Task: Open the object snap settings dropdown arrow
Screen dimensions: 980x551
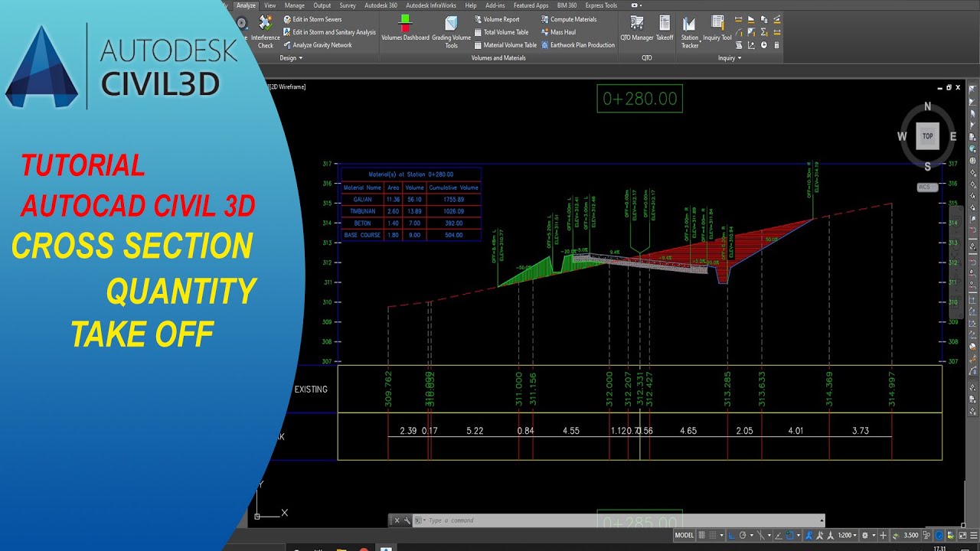Action: click(798, 536)
